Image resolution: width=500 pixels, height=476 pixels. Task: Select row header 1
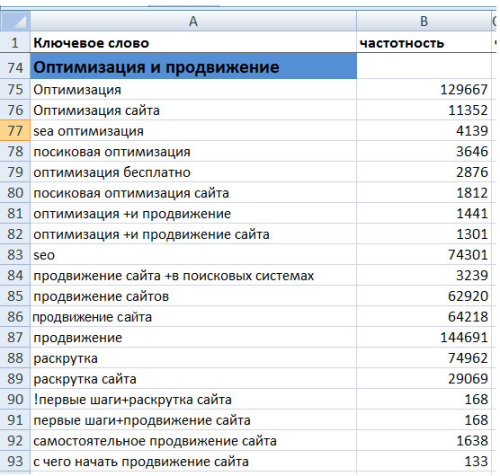15,43
